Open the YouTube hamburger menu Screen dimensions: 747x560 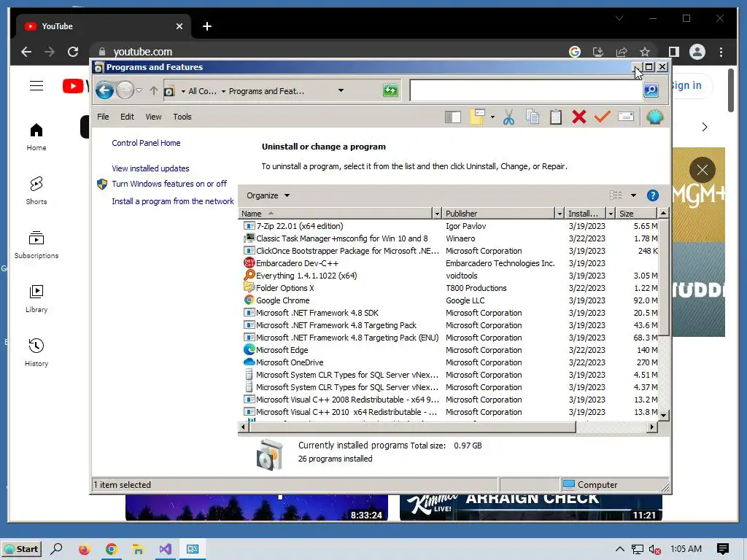pos(36,86)
